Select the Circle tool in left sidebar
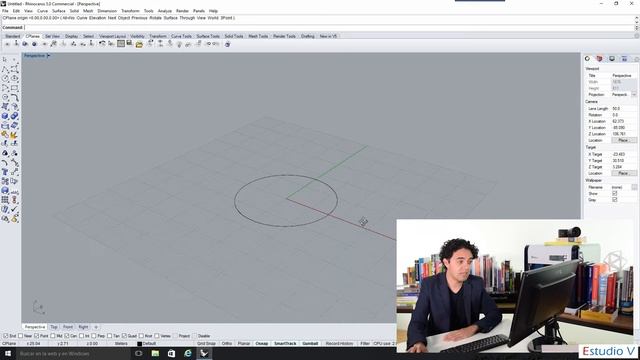Image resolution: width=640 pixels, height=360 pixels. [x=5, y=78]
